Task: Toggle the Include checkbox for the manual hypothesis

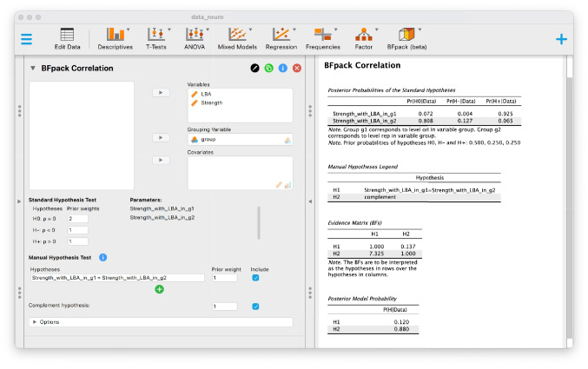Action: [x=255, y=278]
